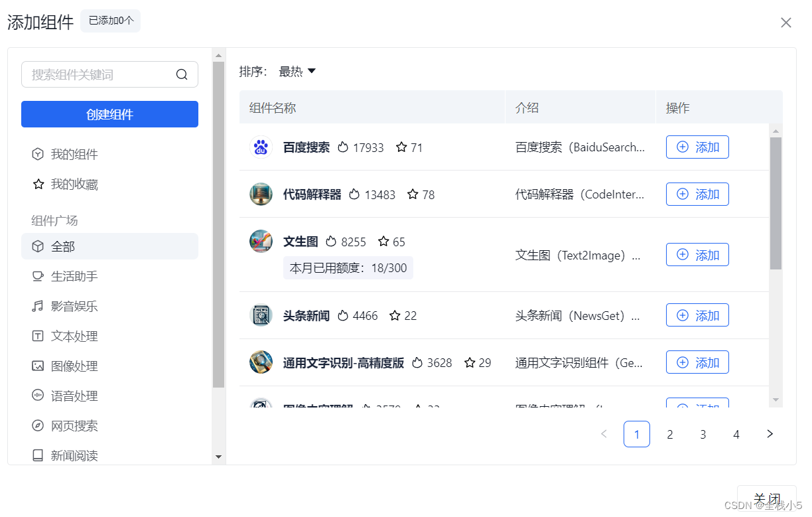Close the 添加组件 dialog with X
The height and width of the screenshot is (517, 812).
click(x=786, y=23)
